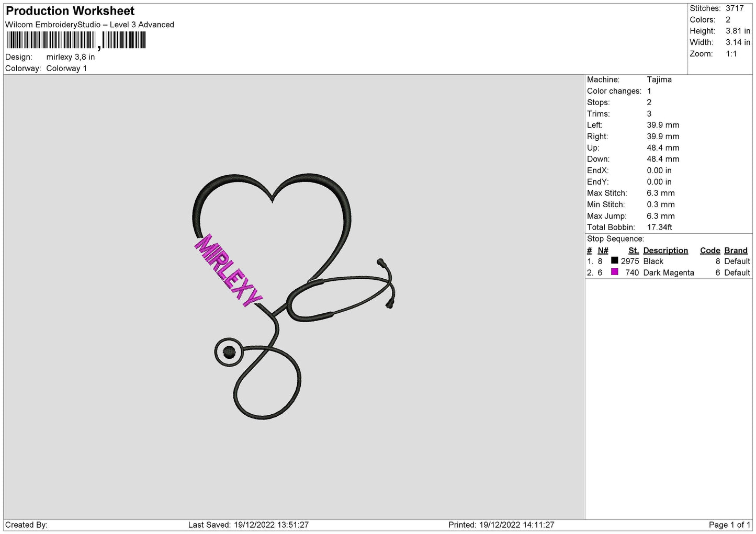Click the Wilcom EmbroideryStudio – Level 3 Advanced line
The image size is (756, 534).
89,25
